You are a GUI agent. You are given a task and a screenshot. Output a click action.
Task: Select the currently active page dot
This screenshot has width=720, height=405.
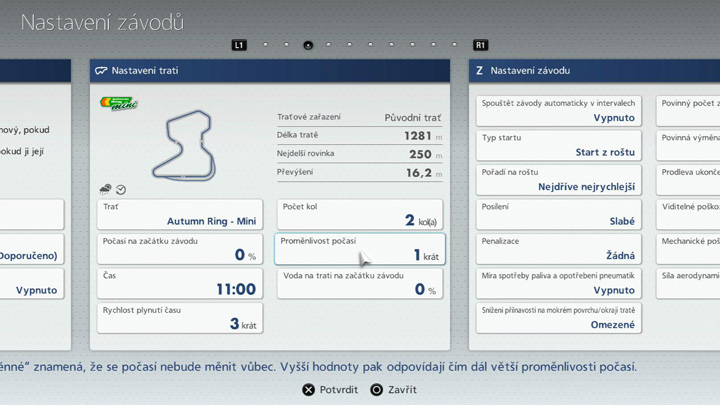click(308, 45)
